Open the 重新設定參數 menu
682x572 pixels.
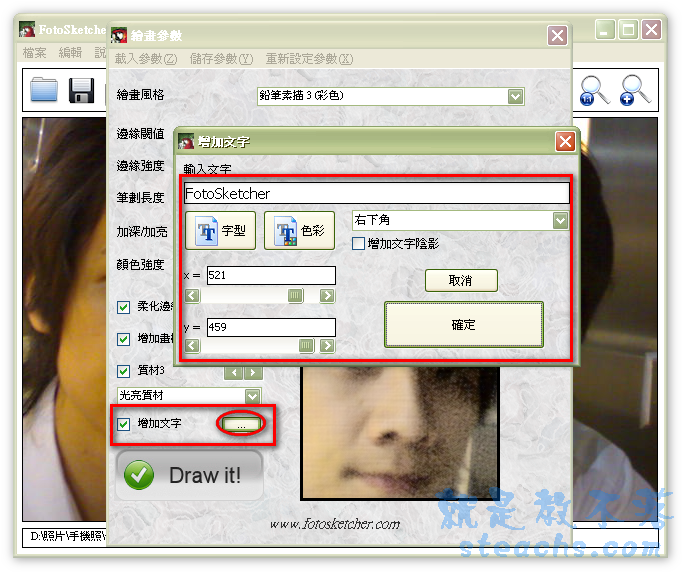click(x=309, y=59)
